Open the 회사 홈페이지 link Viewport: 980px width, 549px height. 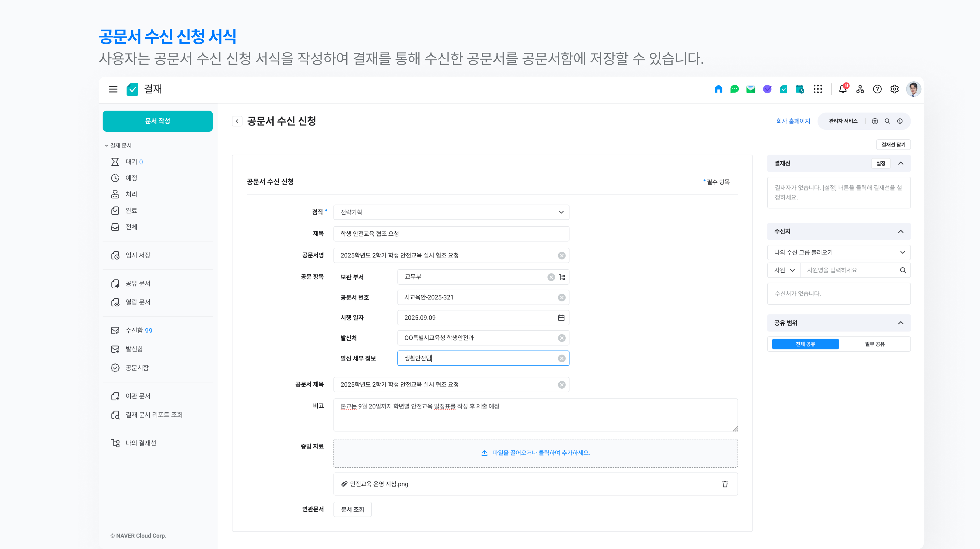[793, 121]
